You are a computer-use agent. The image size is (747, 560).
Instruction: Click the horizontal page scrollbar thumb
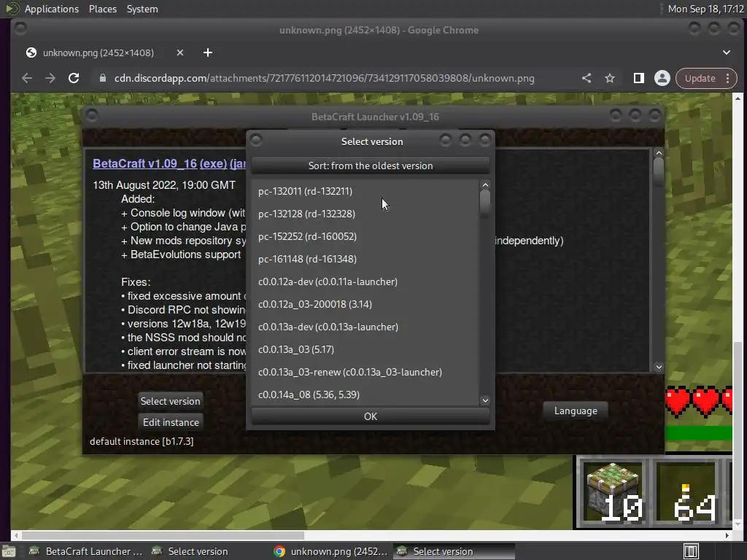(x=163, y=535)
